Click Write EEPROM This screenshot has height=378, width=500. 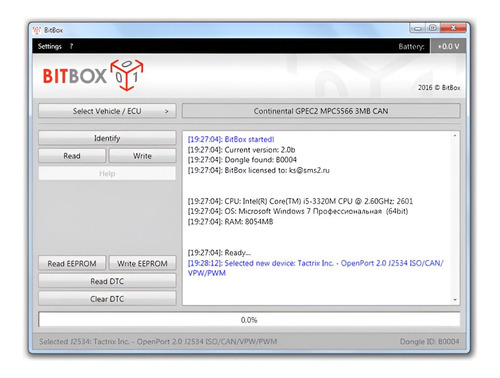pyautogui.click(x=142, y=263)
